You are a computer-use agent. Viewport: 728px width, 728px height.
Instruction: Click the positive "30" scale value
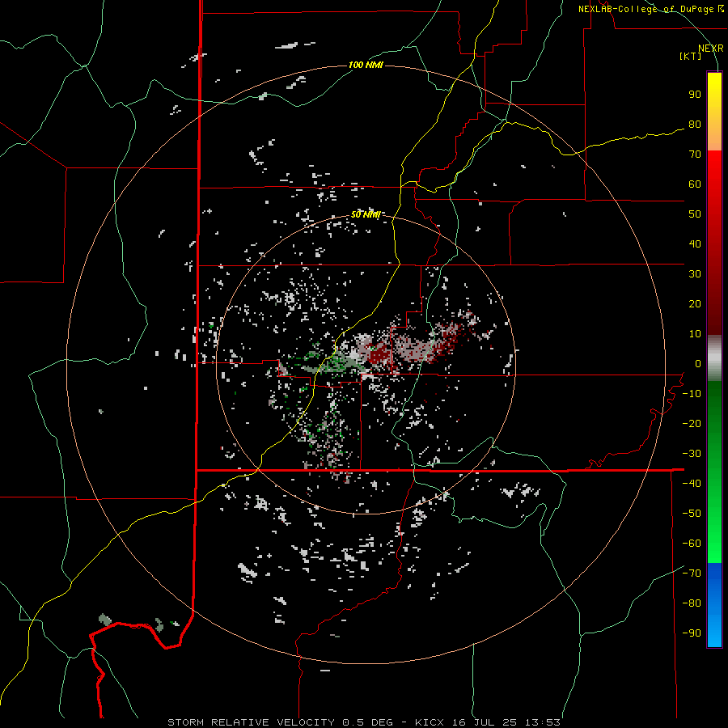point(695,274)
